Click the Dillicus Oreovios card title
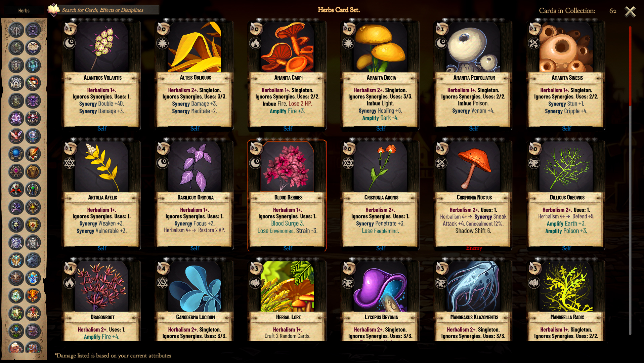644x363 pixels. [567, 197]
